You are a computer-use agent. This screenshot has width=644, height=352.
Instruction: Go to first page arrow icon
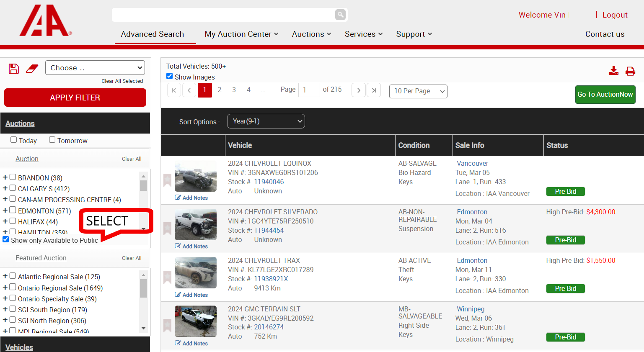174,90
